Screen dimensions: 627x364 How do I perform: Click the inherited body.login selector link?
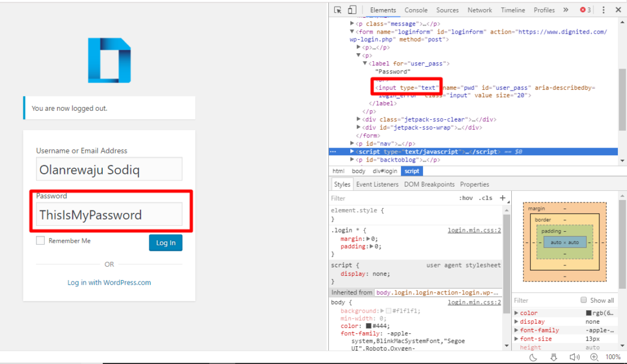437,292
